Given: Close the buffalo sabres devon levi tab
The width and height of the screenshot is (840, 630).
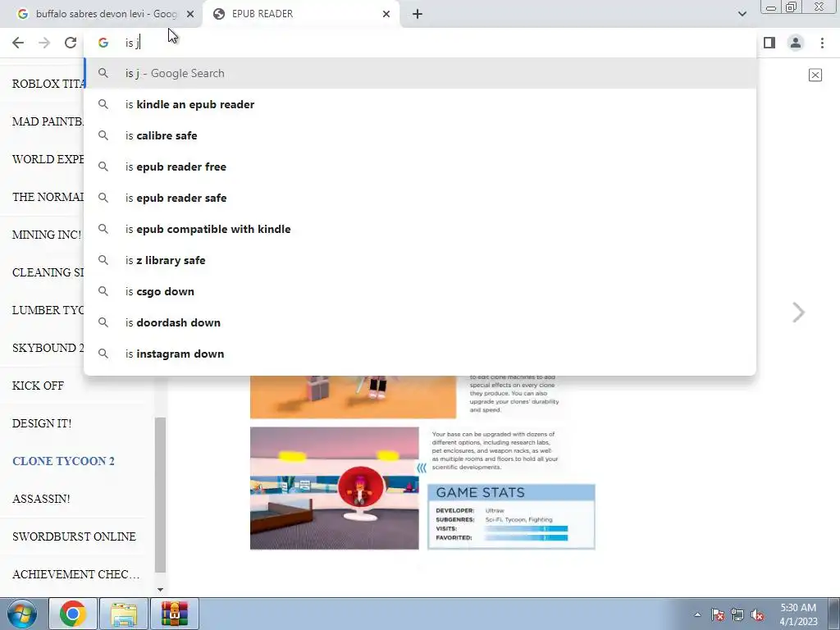Looking at the screenshot, I should pos(190,14).
